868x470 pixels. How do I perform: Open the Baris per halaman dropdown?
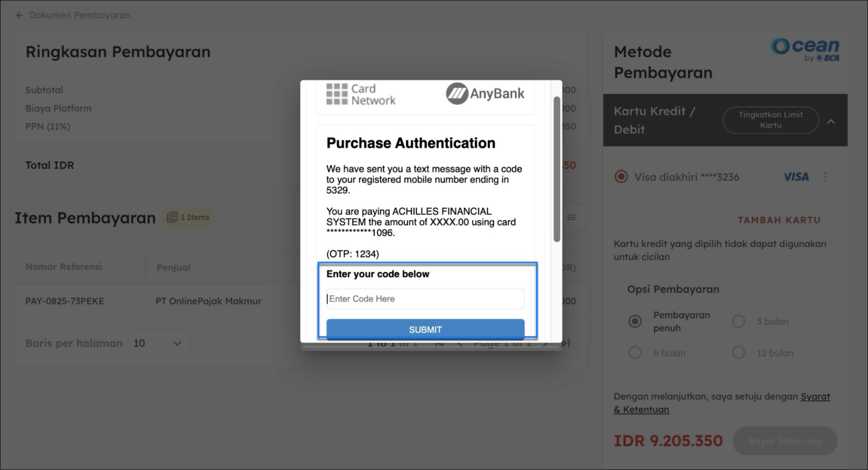tap(159, 343)
